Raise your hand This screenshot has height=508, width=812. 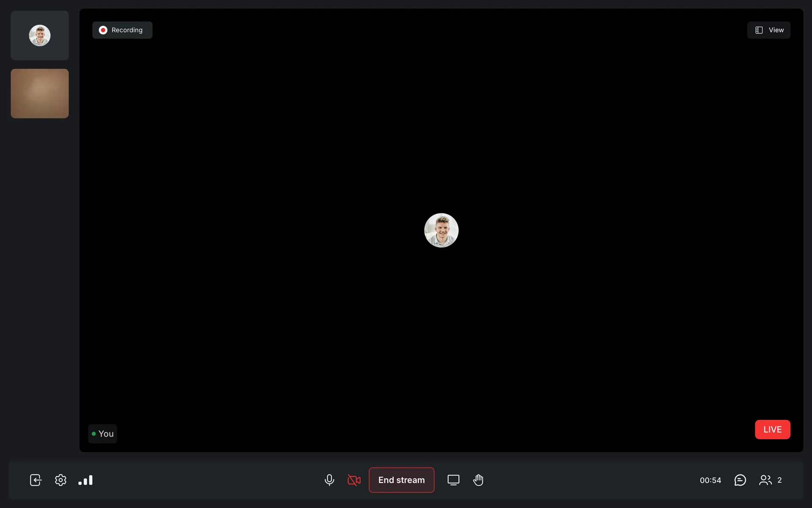click(478, 480)
